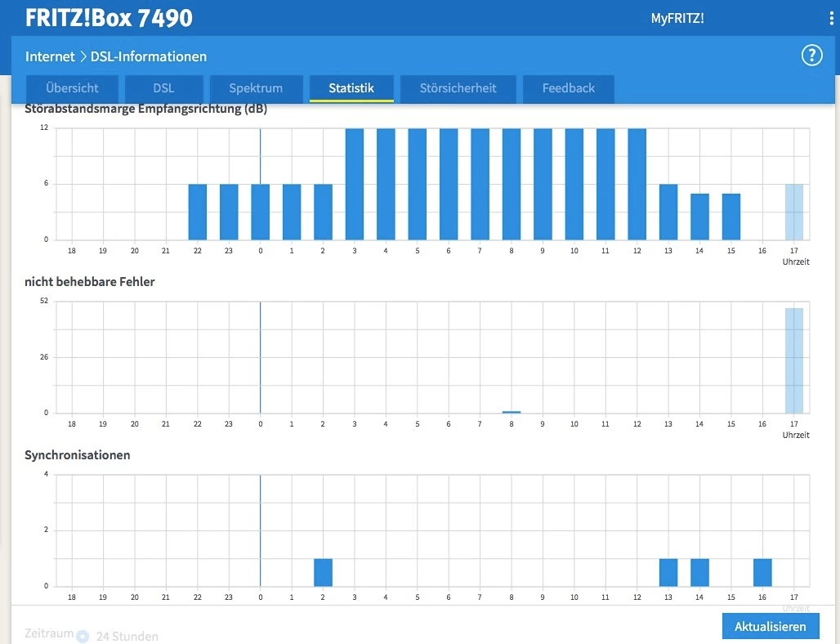Select the Statistik tab
This screenshot has height=644, width=840.
[351, 88]
